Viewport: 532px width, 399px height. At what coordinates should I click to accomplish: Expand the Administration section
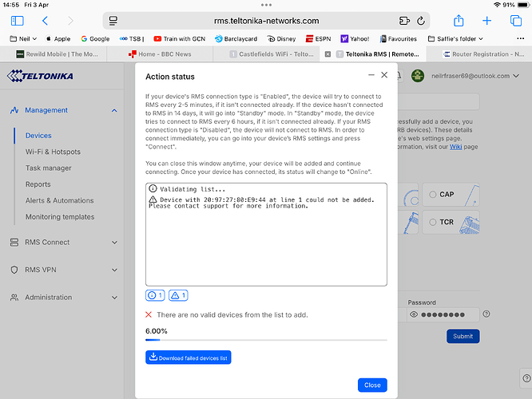pyautogui.click(x=114, y=298)
